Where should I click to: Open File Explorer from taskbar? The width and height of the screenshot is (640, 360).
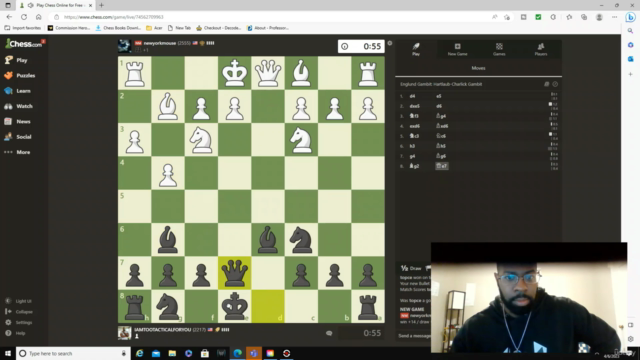(172, 353)
